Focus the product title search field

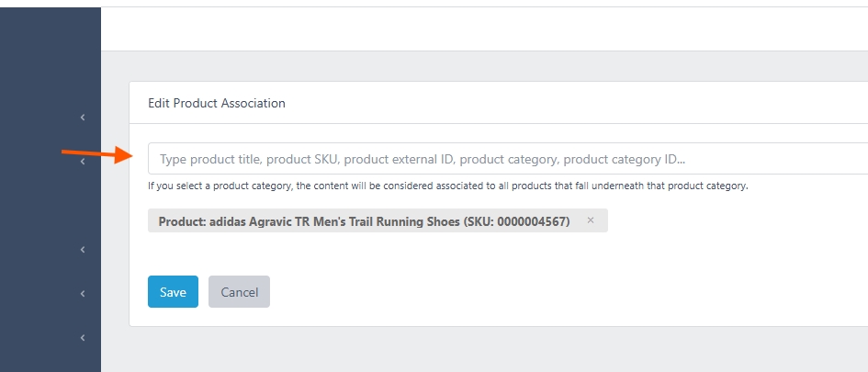point(508,159)
